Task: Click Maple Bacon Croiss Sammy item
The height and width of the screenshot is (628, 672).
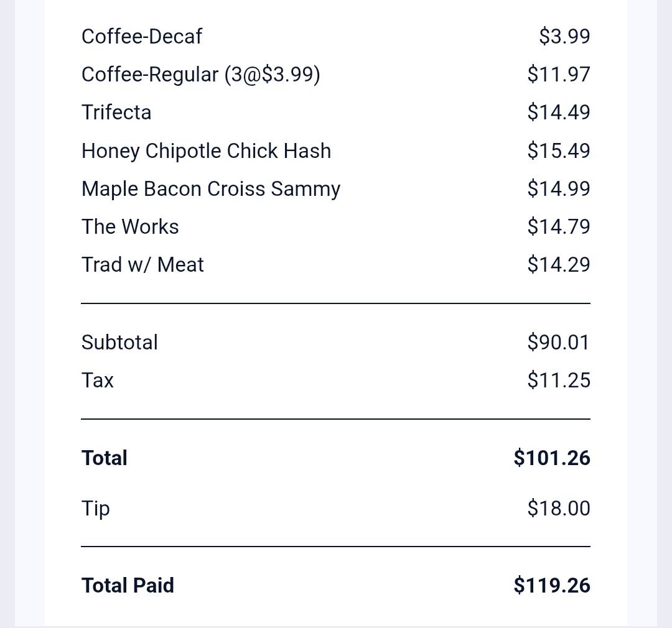Action: (211, 189)
